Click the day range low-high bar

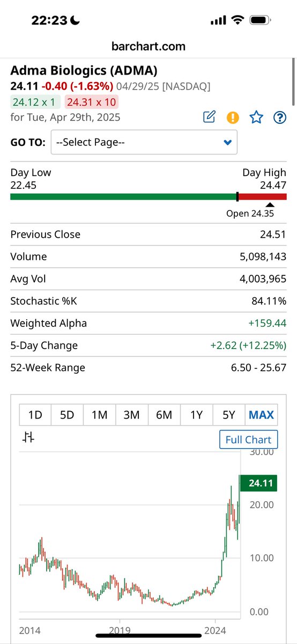point(148,196)
